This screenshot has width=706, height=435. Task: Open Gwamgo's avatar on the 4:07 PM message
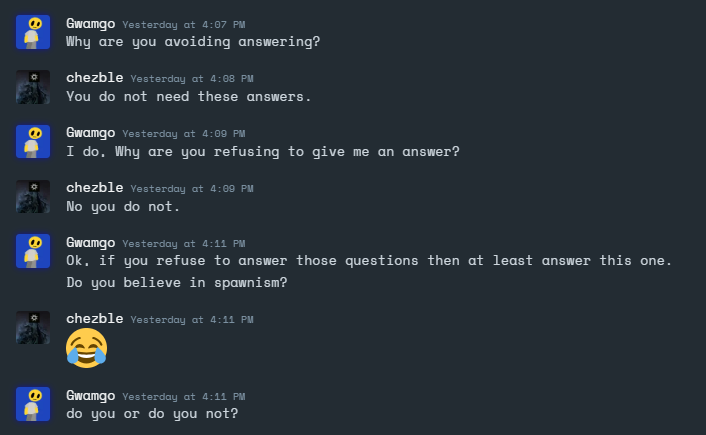33,32
